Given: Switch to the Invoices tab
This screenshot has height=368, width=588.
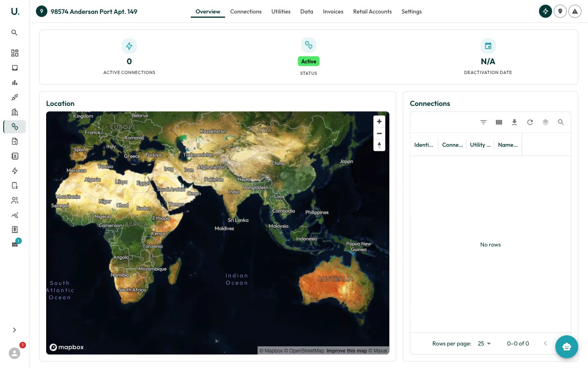Looking at the screenshot, I should coord(333,11).
